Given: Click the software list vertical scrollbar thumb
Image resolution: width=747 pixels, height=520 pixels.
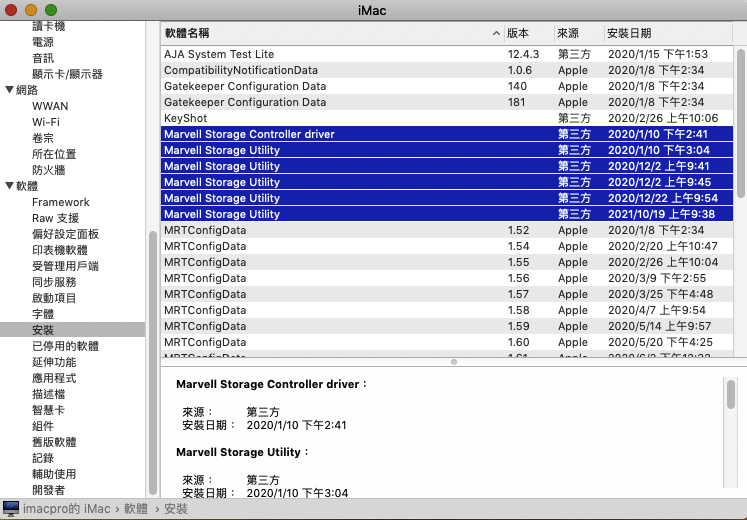Looking at the screenshot, I should tap(741, 123).
